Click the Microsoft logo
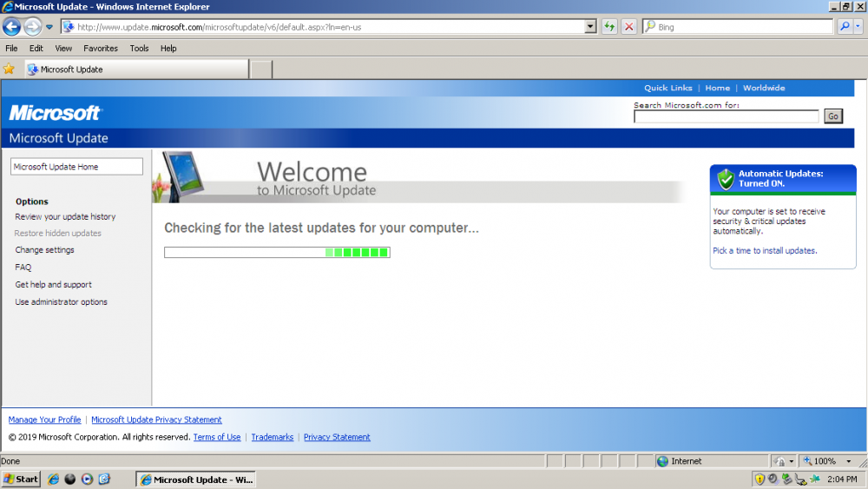Screen dimensions: 868x489 click(56, 113)
